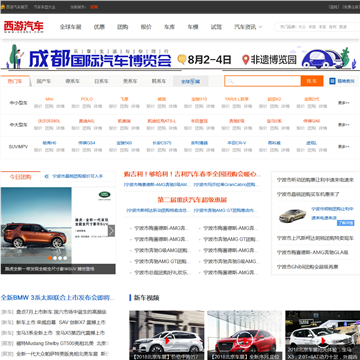Select the 今日团购 tab

(x=20, y=177)
